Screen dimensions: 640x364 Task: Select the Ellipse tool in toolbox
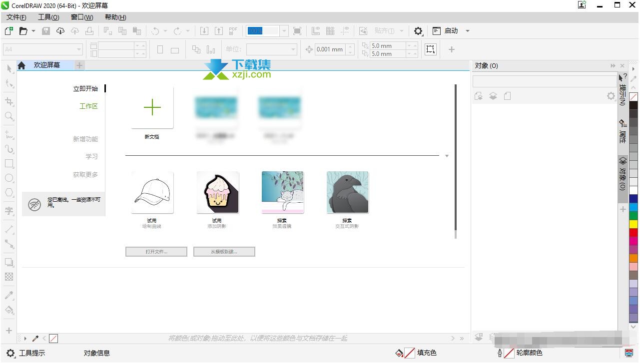pyautogui.click(x=9, y=178)
